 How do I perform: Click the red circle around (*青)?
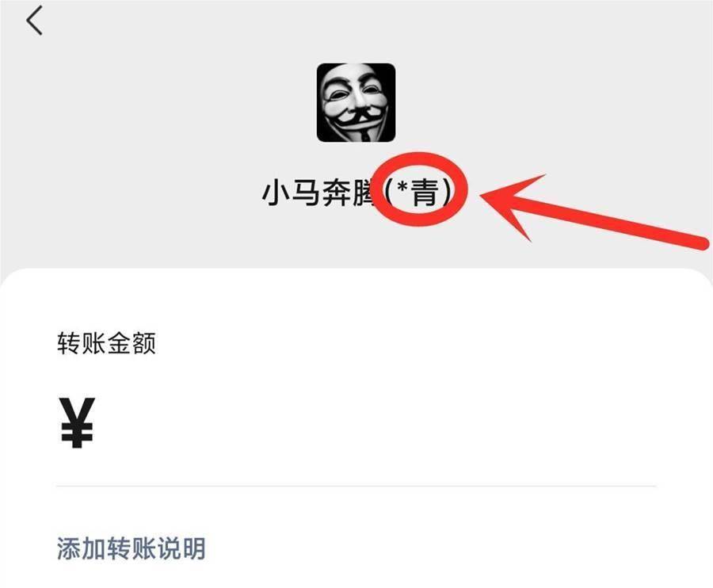pos(421,189)
